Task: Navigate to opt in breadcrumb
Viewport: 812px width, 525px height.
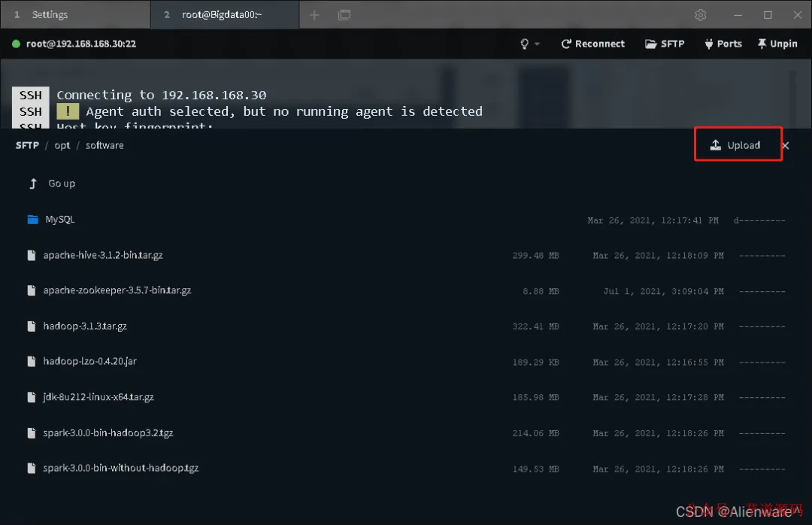Action: click(x=62, y=146)
